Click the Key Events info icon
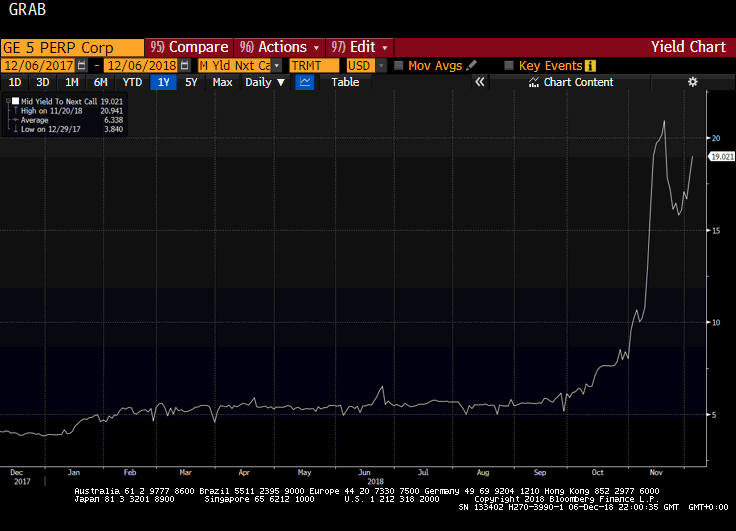 click(590, 66)
